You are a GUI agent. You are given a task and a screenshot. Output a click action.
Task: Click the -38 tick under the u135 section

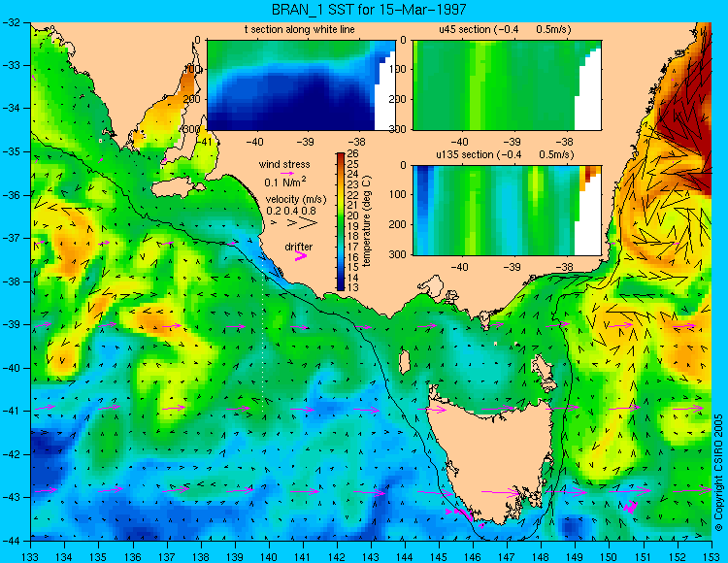(x=565, y=267)
